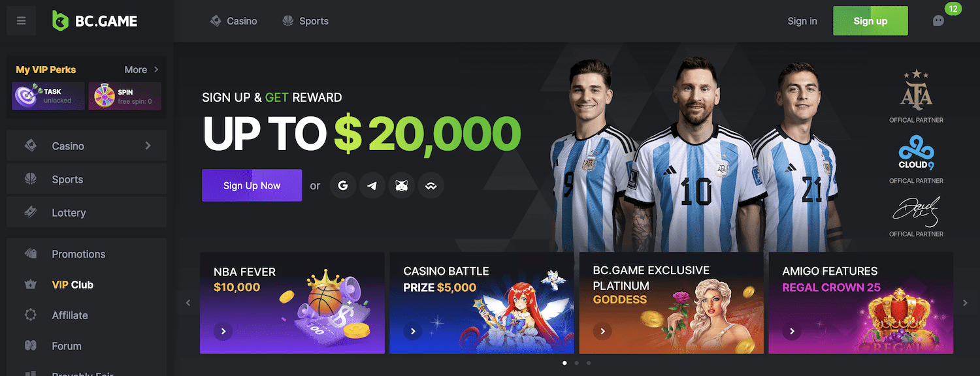Click the green Sign up button
The height and width of the screenshot is (376, 980).
click(870, 21)
